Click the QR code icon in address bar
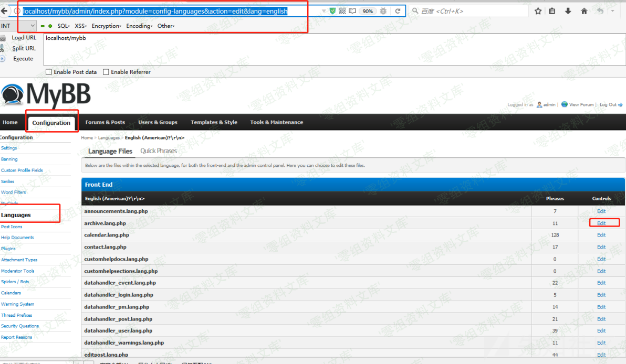 (342, 11)
